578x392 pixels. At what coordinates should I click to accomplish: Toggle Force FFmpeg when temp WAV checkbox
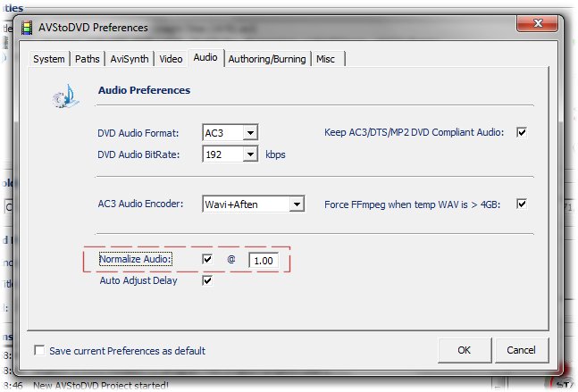click(522, 204)
